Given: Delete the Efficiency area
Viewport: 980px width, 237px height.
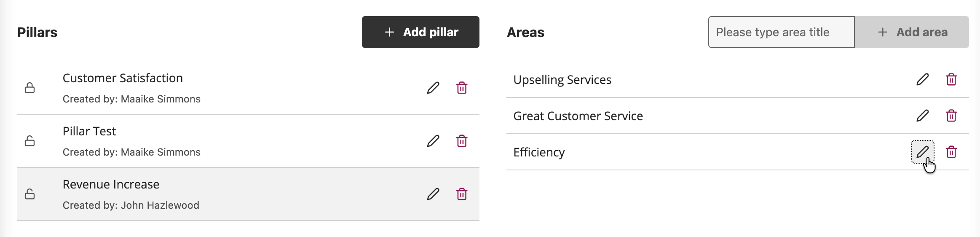Looking at the screenshot, I should (x=951, y=152).
